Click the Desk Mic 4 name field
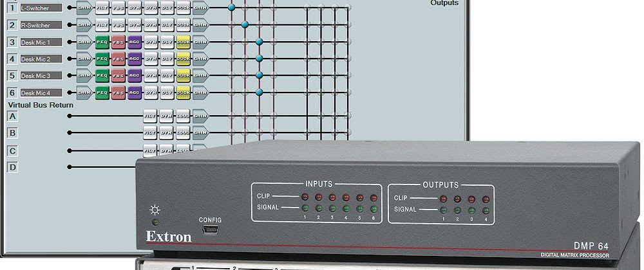Image resolution: width=644 pixels, height=270 pixels. coord(41,93)
